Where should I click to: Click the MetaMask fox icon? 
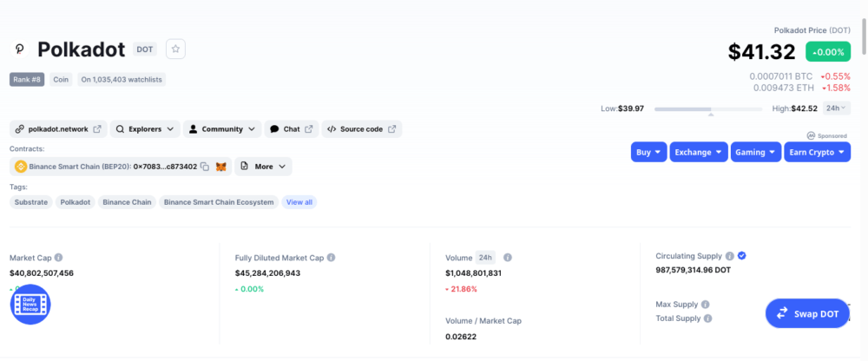click(221, 167)
